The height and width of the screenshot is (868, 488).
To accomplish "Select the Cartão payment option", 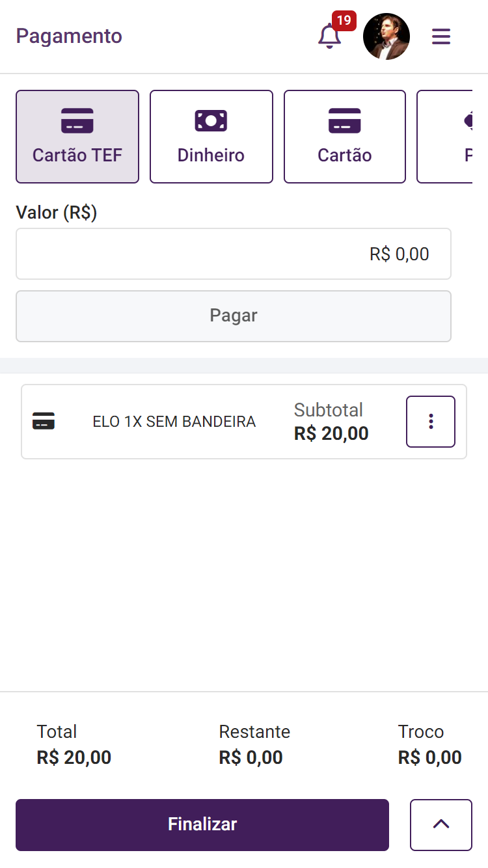I will 345,137.
